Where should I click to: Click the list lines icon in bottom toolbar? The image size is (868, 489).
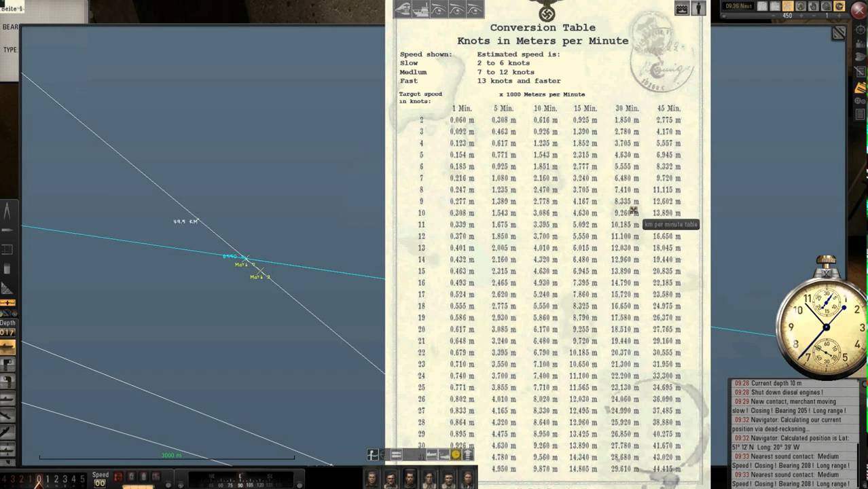click(396, 455)
